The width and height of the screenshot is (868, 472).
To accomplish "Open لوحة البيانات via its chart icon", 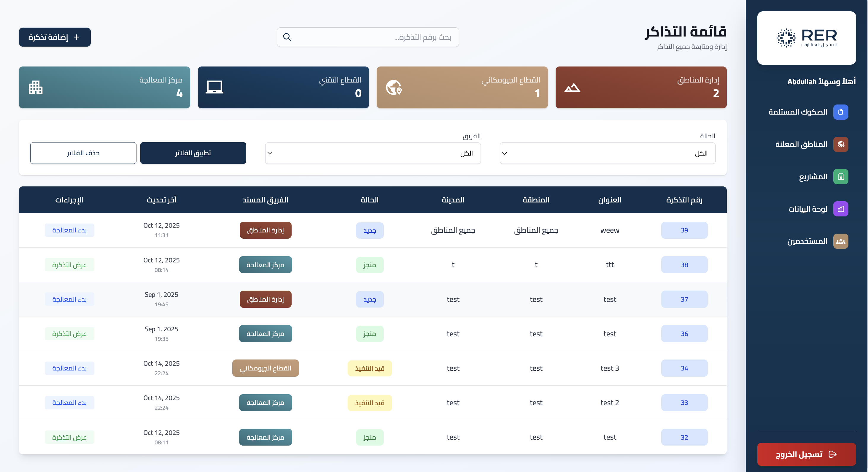I will [841, 209].
